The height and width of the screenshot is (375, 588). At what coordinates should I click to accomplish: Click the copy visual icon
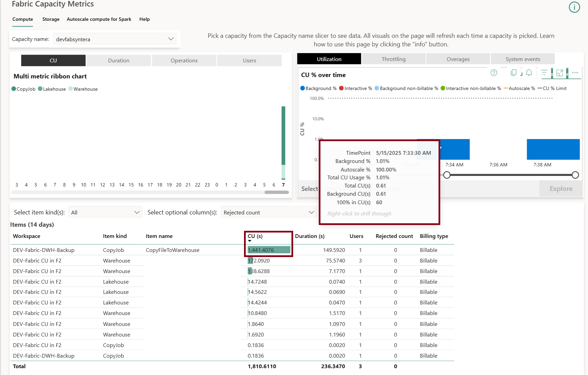tap(514, 73)
